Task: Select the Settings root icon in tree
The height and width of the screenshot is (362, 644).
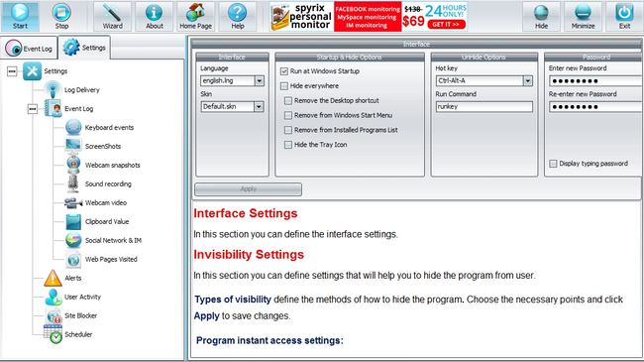Action: (x=32, y=71)
